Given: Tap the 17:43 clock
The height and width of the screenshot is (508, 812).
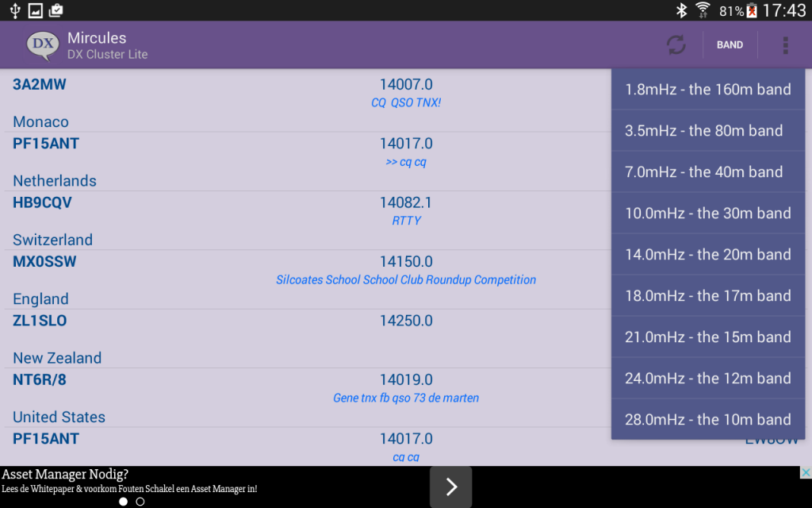Looking at the screenshot, I should click(x=784, y=10).
